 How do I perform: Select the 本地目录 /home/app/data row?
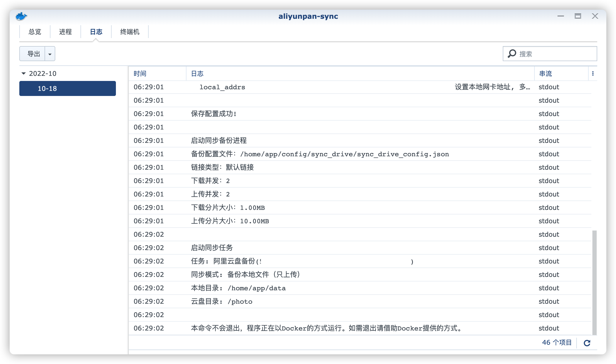click(x=360, y=288)
